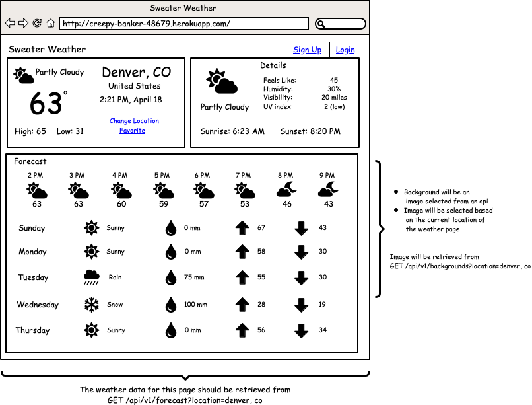The image size is (532, 405).
Task: Click Sunday's sunny icon
Action: tap(91, 228)
